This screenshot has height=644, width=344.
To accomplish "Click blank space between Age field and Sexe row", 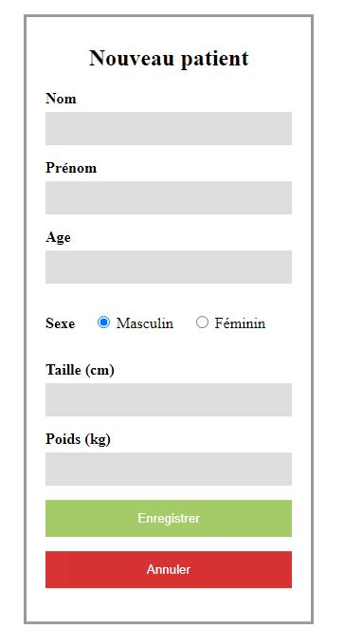I will click(169, 299).
